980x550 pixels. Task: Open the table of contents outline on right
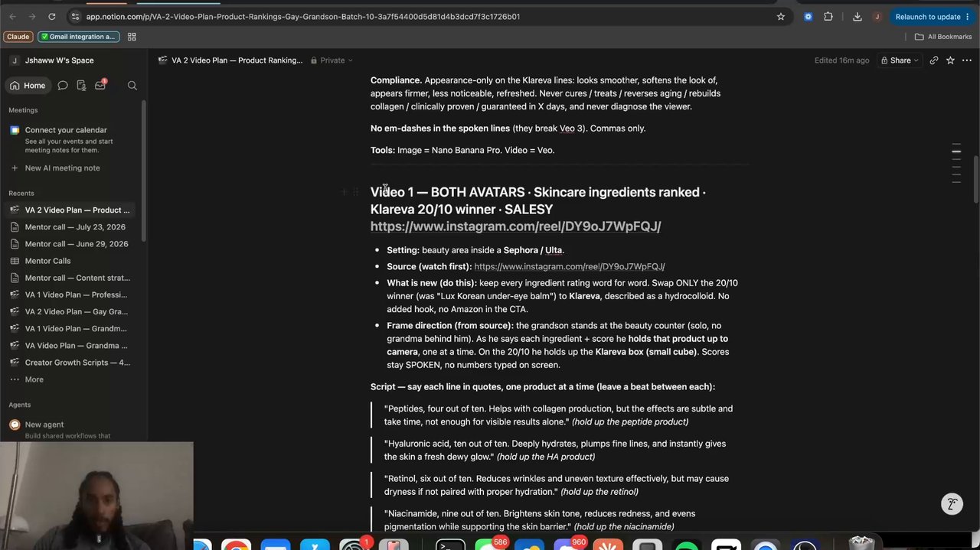[x=956, y=163]
